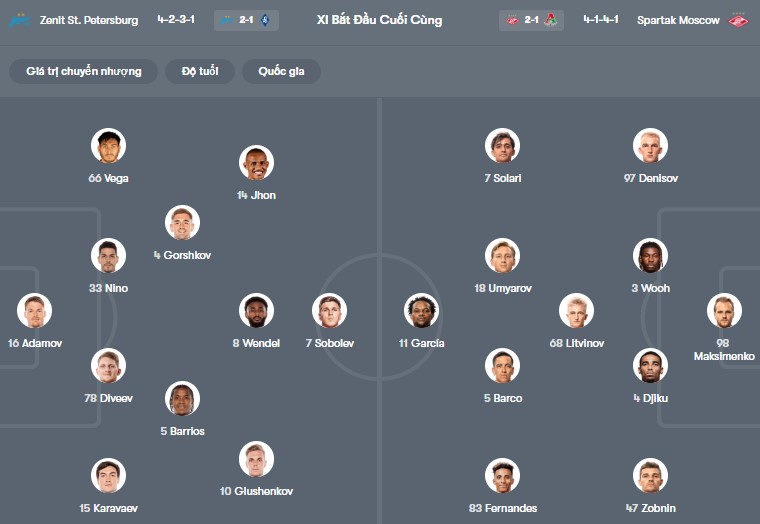Select Sobolev's player avatar
This screenshot has height=524, width=760.
coord(329,311)
